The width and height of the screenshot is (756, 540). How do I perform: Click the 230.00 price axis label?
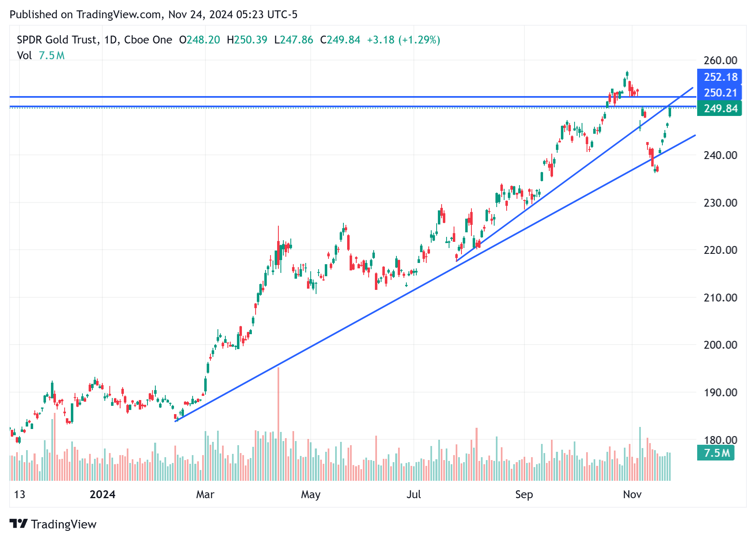pos(720,203)
